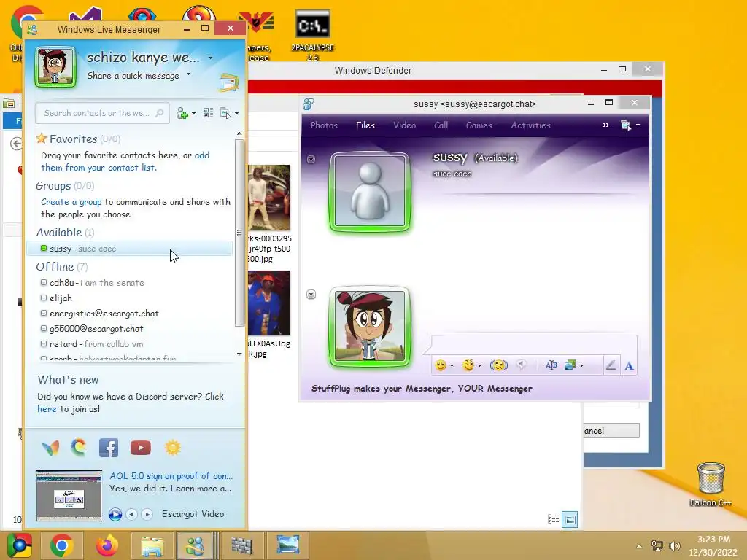Select the text mode 'A' in chat

click(629, 365)
